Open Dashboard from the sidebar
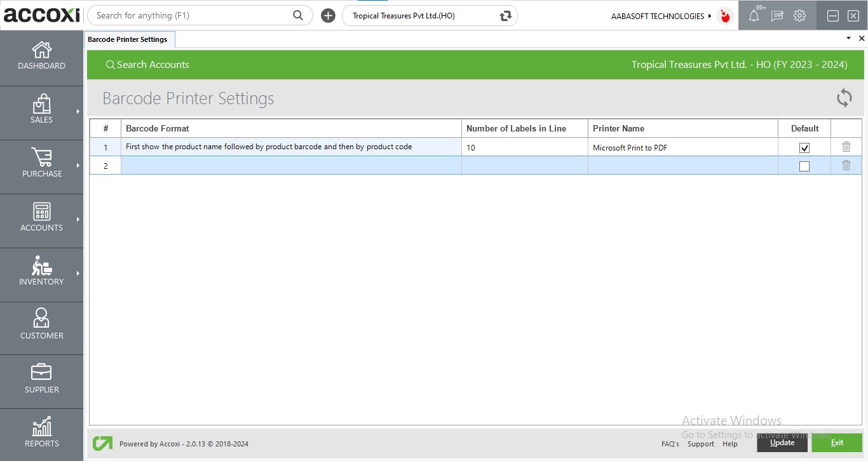This screenshot has height=461, width=868. point(41,56)
